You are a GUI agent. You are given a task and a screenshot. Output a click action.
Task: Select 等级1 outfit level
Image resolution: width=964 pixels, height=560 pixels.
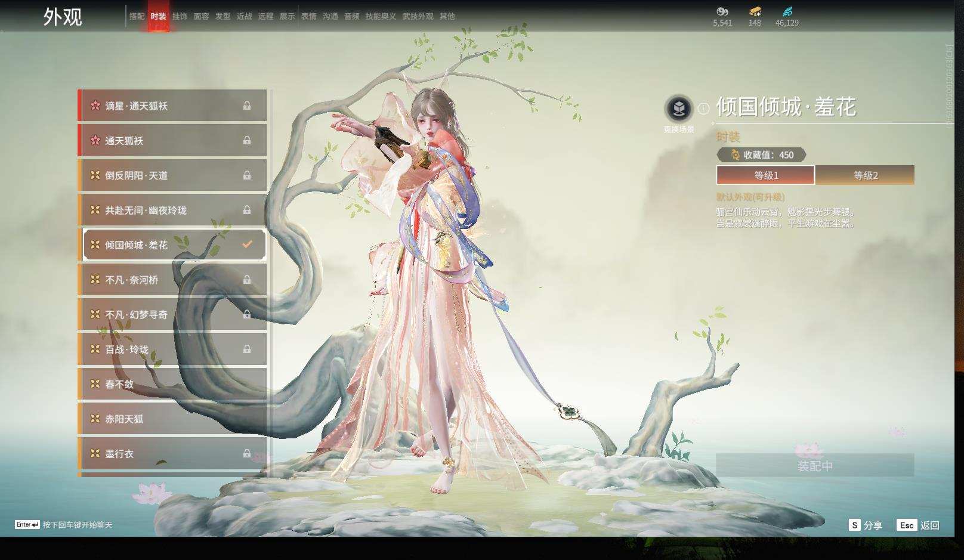766,175
